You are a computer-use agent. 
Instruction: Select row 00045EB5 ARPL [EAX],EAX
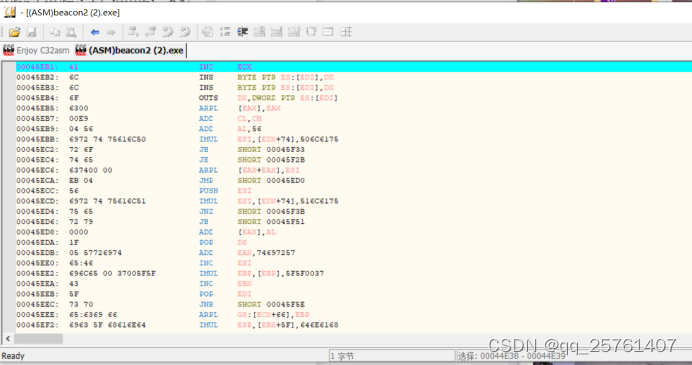coord(353,108)
